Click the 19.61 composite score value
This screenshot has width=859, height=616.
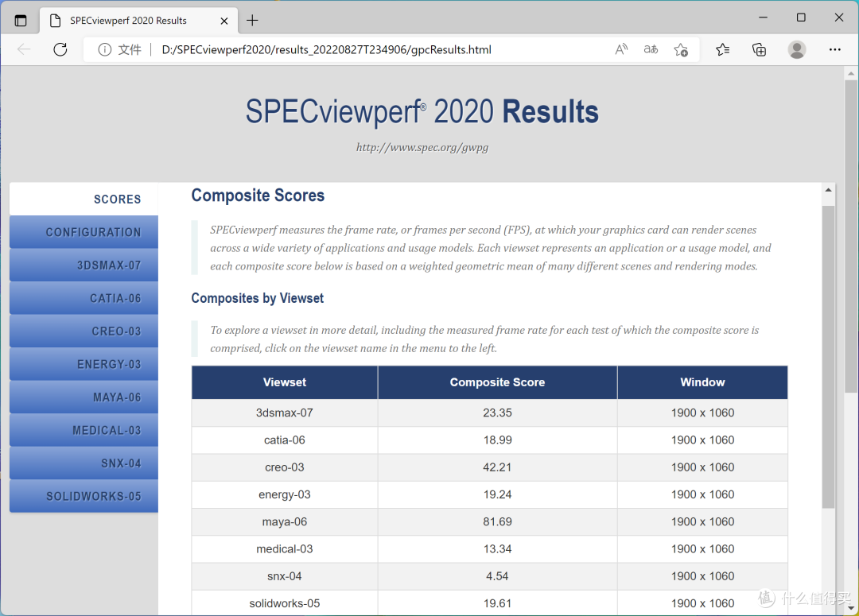click(x=497, y=603)
